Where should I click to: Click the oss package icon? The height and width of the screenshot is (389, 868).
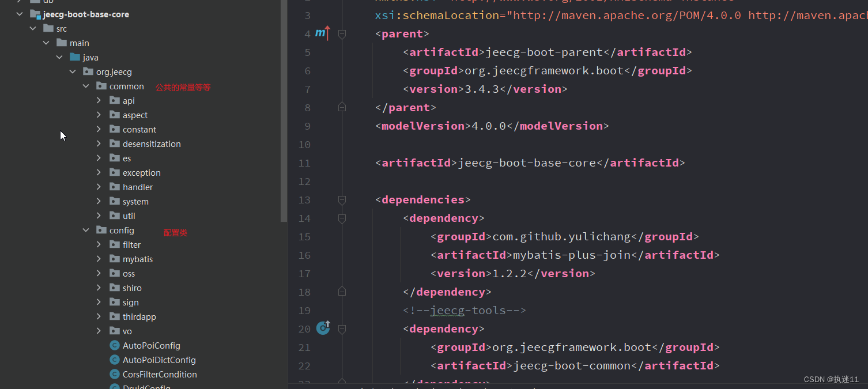tap(115, 273)
